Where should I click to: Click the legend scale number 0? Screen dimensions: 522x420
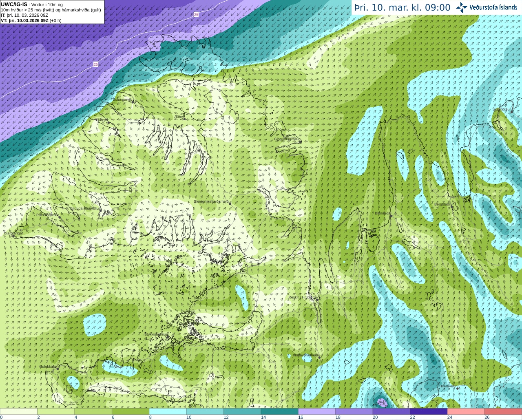[1, 417]
